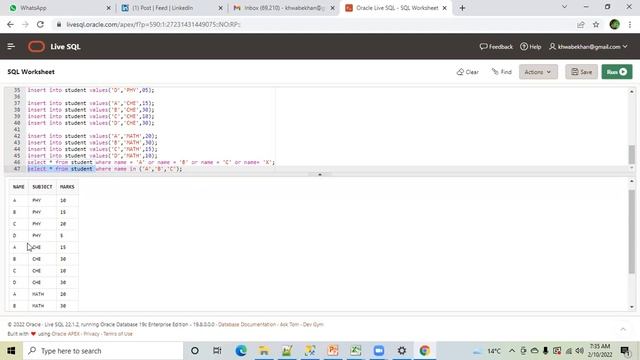This screenshot has height=360, width=640.
Task: Close the WhatsApp tab
Action: [x=108, y=8]
